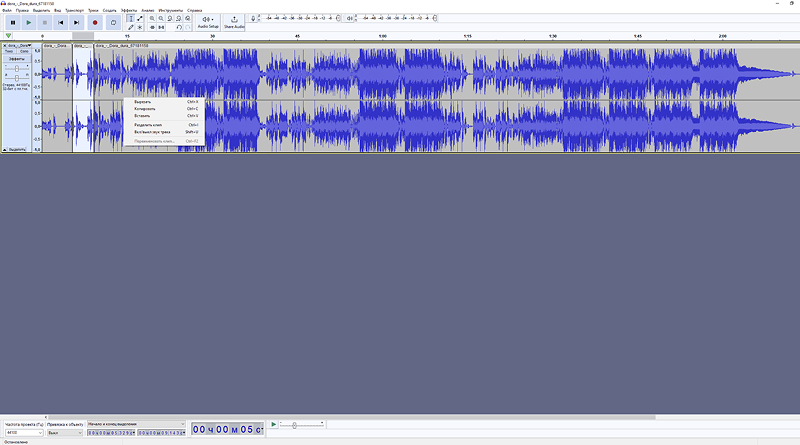The height and width of the screenshot is (445, 800).
Task: Open selection mode Начало и конец dropdown
Action: point(136,424)
